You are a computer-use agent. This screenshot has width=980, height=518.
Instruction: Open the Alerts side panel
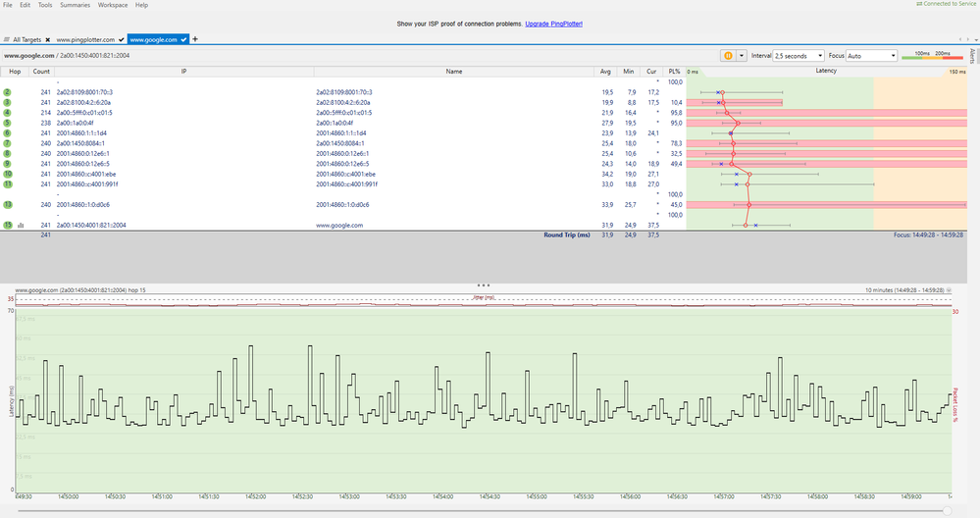point(972,54)
